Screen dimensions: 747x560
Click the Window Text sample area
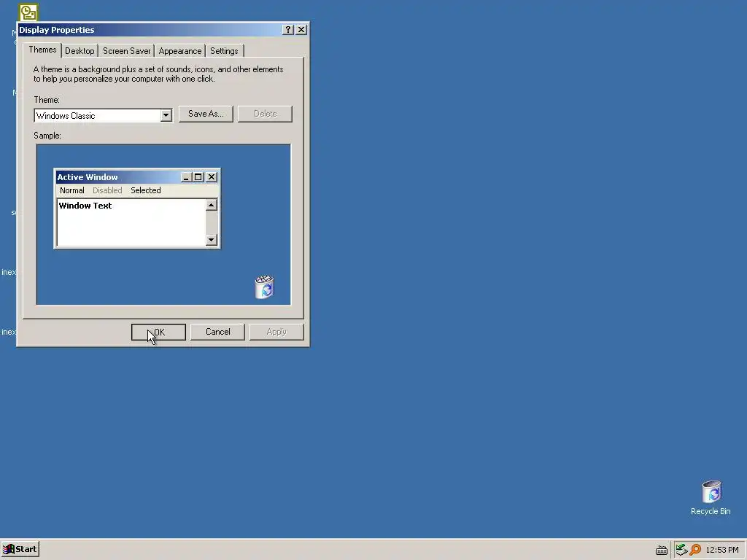tap(131, 222)
